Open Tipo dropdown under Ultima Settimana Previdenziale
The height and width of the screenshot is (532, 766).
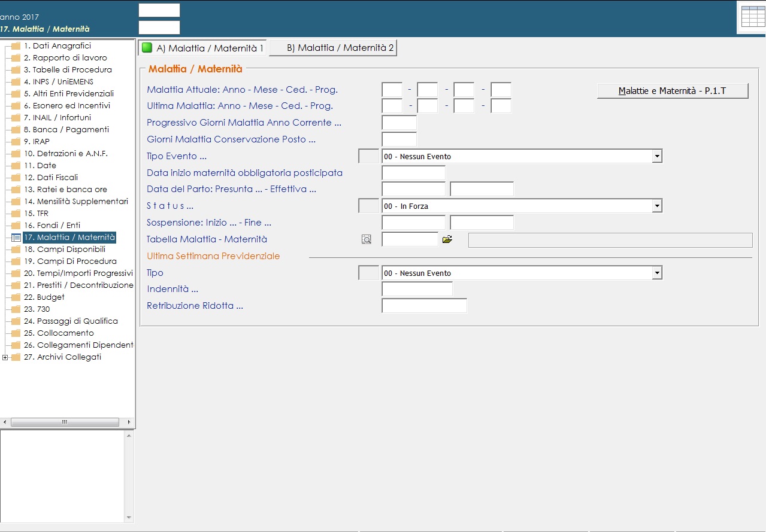(657, 273)
